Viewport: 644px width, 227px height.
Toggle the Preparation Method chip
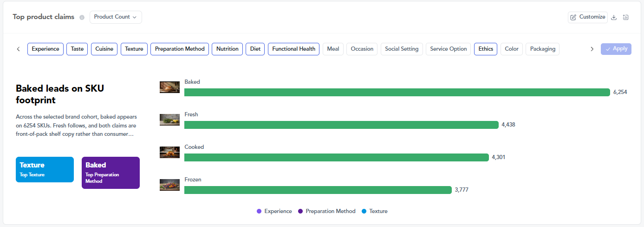(x=180, y=49)
